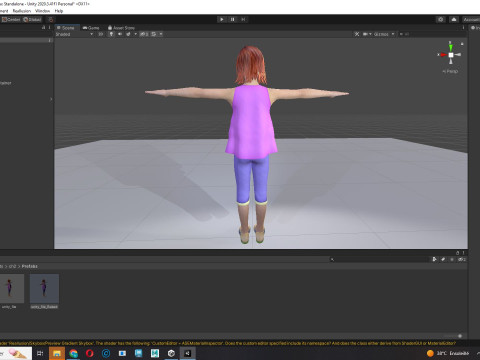Open Unity Hub icon on the taskbar
The width and height of the screenshot is (480, 360).
pyautogui.click(x=171, y=353)
